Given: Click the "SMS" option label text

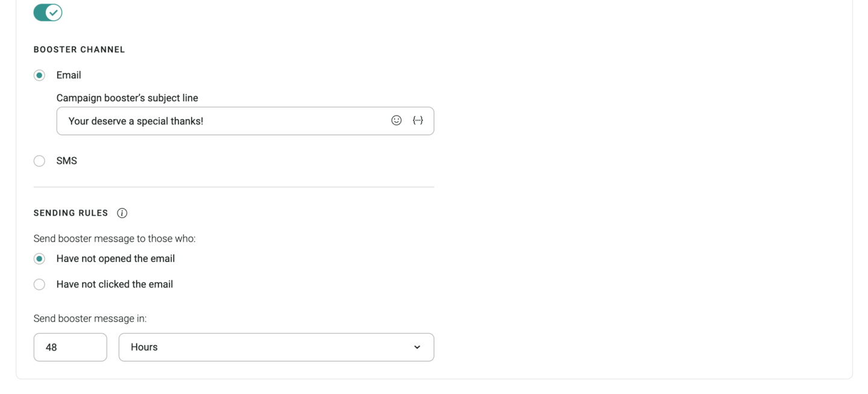Looking at the screenshot, I should coord(67,161).
